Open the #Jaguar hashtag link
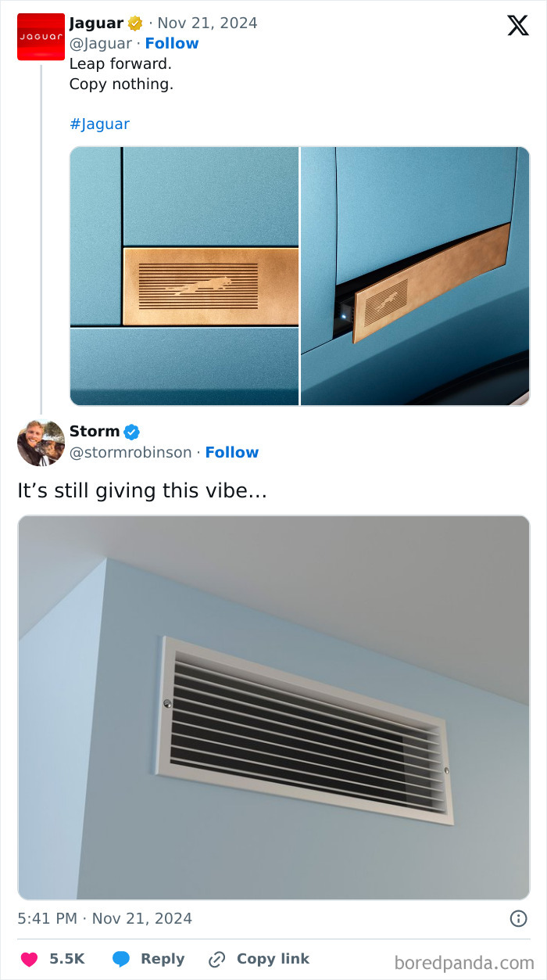The height and width of the screenshot is (980, 547). point(99,124)
